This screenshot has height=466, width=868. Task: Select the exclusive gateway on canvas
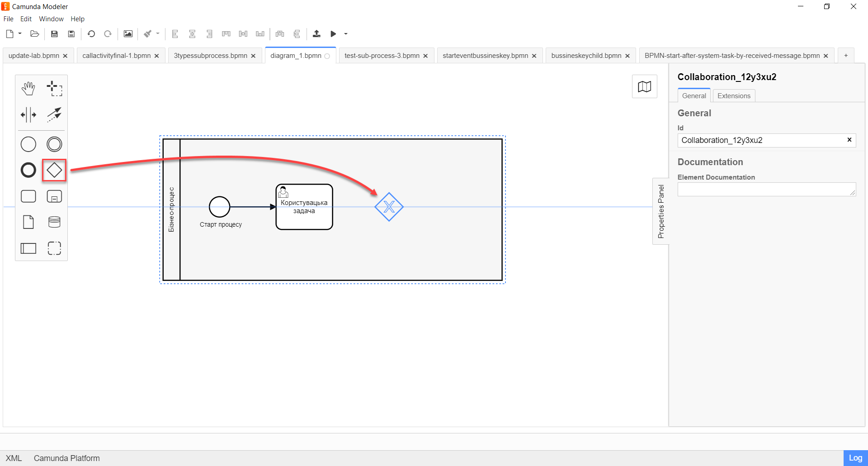(x=389, y=207)
